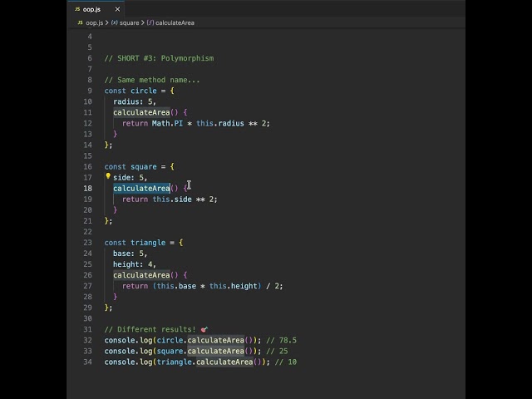The image size is (532, 399).
Task: Click the '// 78.5' comment
Action: click(x=281, y=340)
